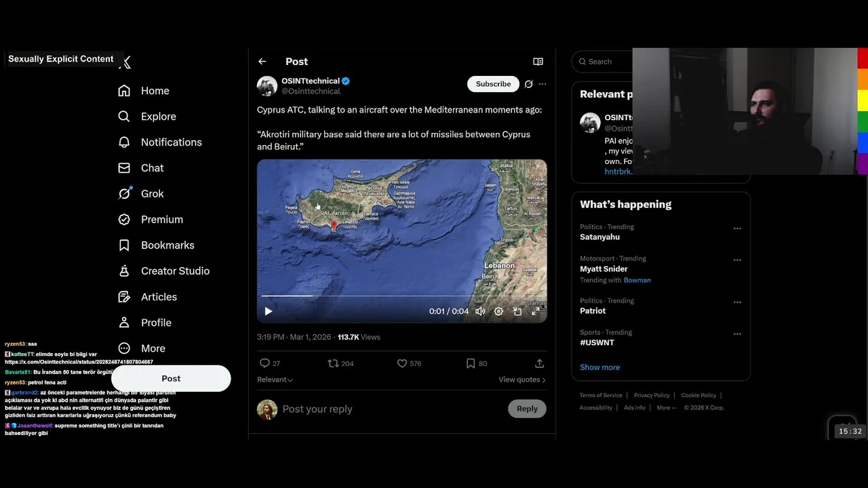Open Articles label in sidebar
Viewport: 868px width, 488px height.
(159, 297)
